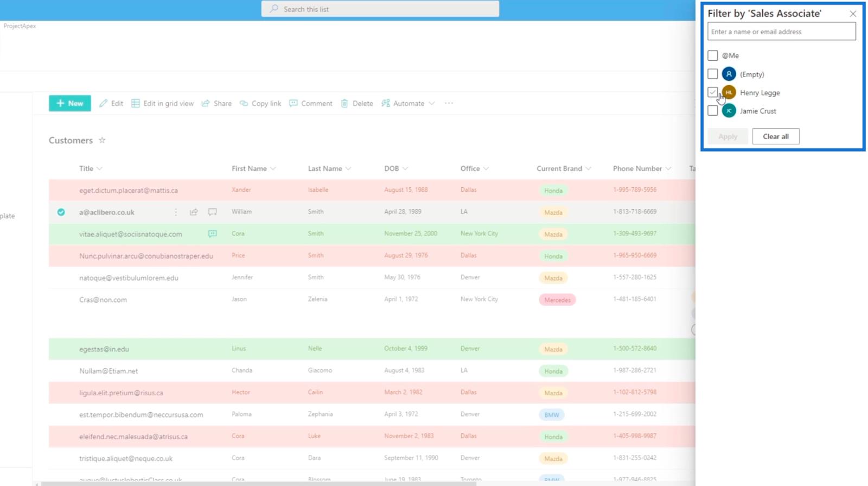Click the Copy link icon

(244, 103)
